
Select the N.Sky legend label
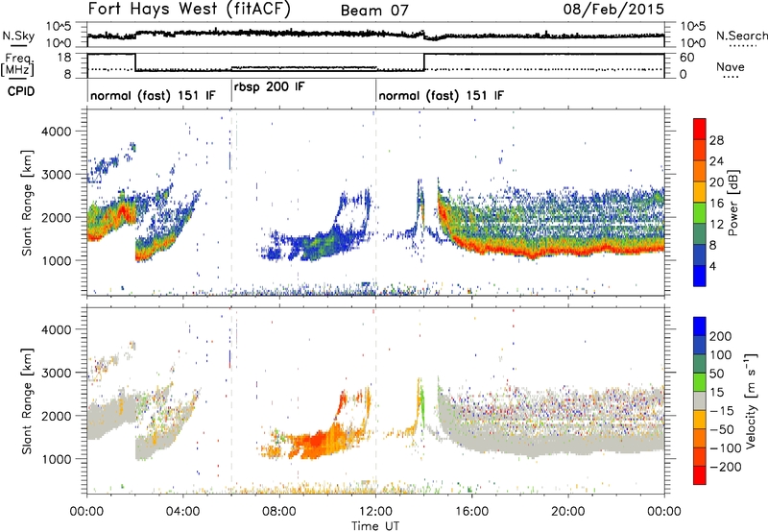pos(18,36)
